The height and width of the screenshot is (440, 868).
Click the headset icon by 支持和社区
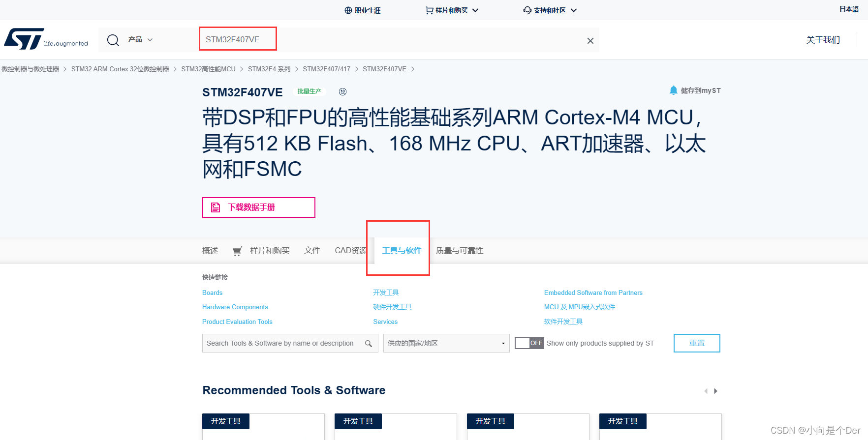(x=527, y=10)
